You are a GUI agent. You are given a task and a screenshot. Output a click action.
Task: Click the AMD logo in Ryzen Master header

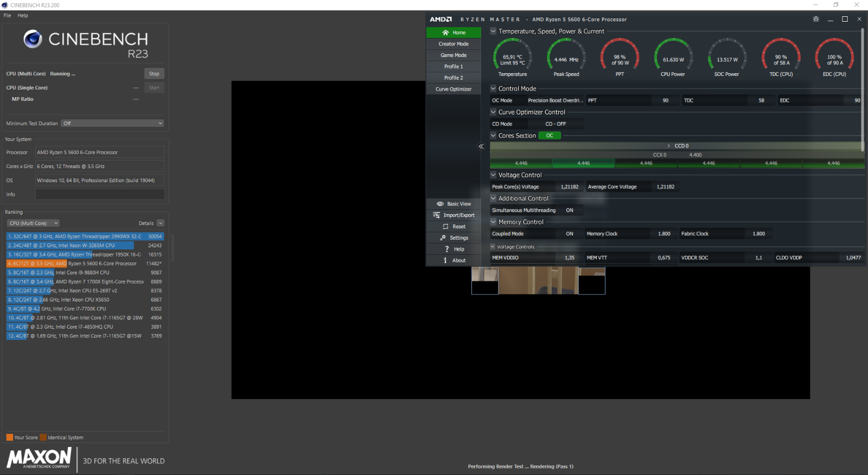click(x=441, y=20)
